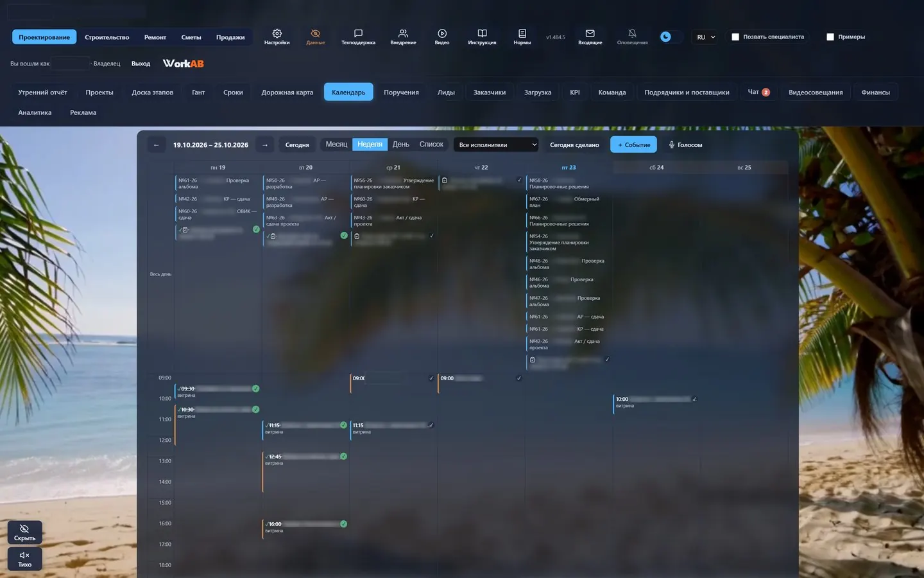Open Настройки gear icon
The image size is (924, 578).
277,33
